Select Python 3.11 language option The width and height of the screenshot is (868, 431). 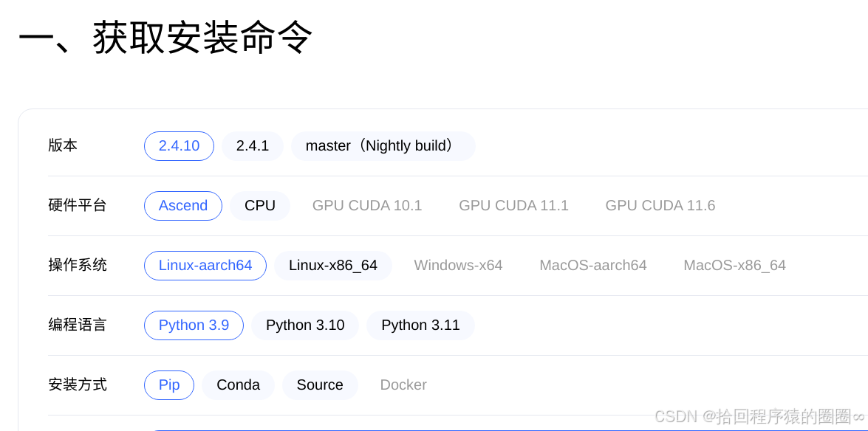click(x=421, y=325)
